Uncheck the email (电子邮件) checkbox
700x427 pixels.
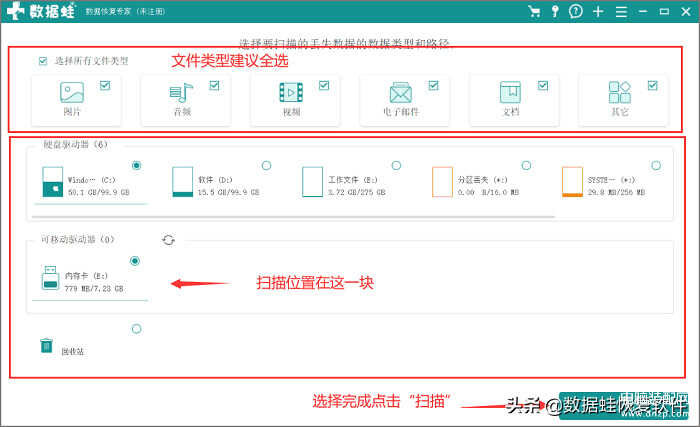[433, 85]
